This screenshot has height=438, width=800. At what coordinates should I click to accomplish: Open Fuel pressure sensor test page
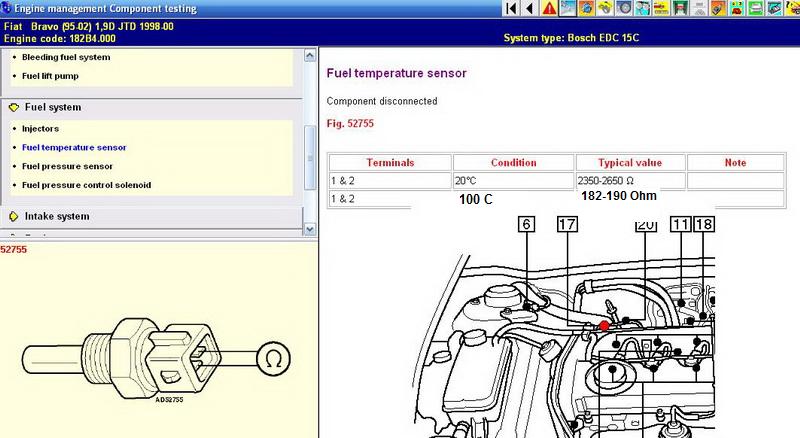click(67, 166)
